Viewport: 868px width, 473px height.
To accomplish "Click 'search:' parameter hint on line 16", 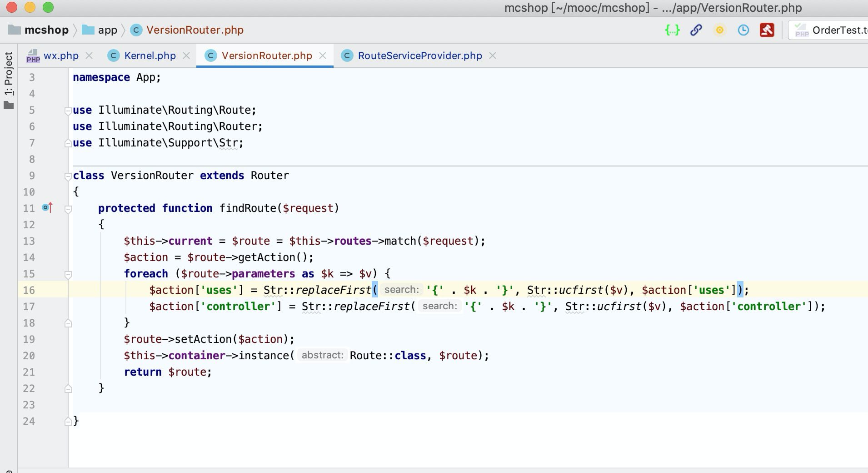I will pos(401,290).
